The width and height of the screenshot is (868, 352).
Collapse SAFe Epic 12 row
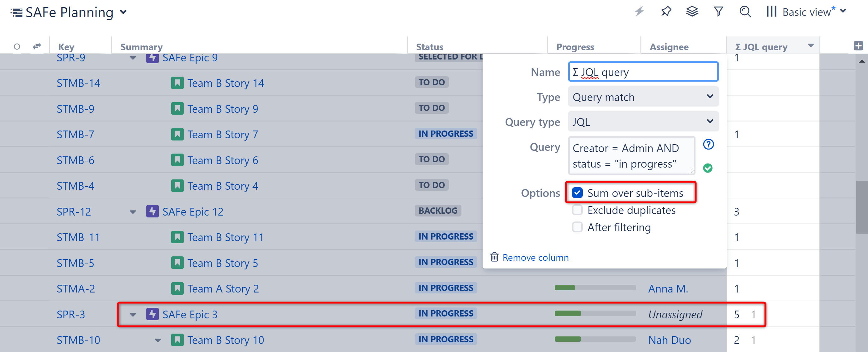[x=133, y=212]
